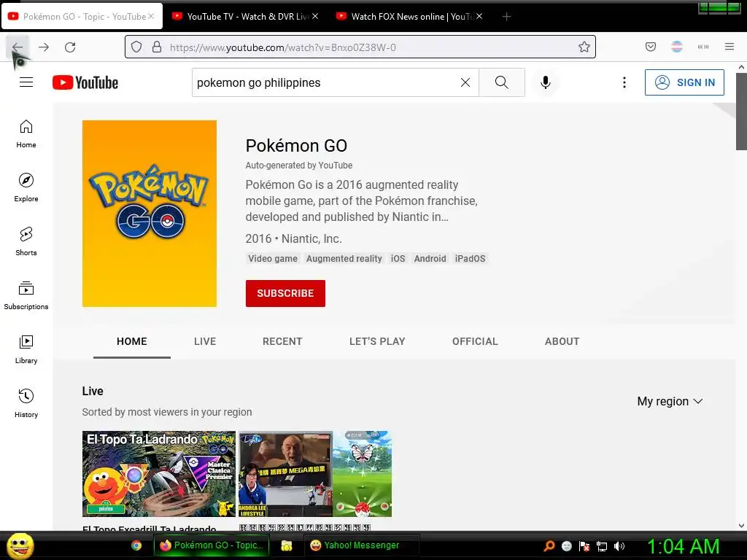Click the iOS tag
Viewport: 747px width, 560px height.
click(398, 259)
